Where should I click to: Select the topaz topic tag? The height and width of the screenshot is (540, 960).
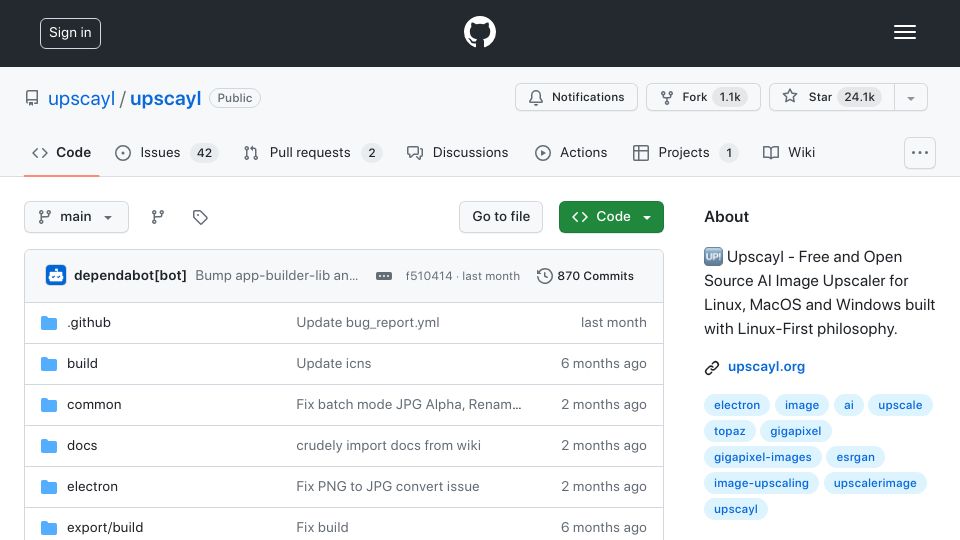pyautogui.click(x=730, y=431)
